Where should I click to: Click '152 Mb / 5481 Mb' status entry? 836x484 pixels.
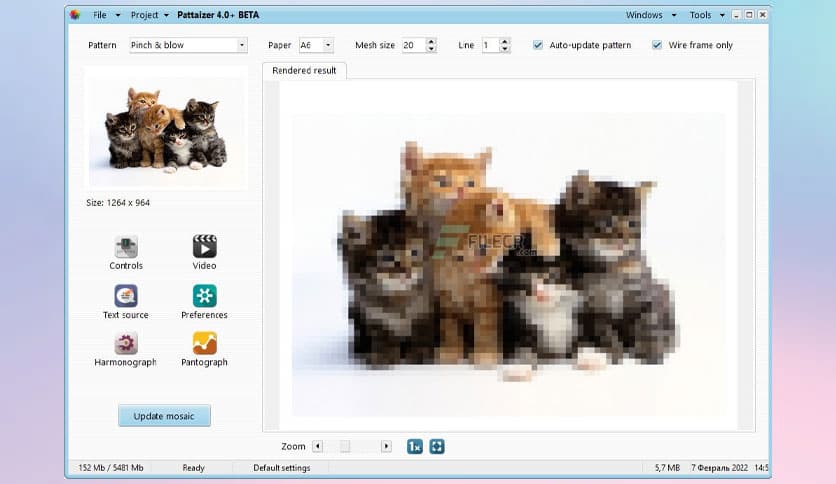pos(111,467)
